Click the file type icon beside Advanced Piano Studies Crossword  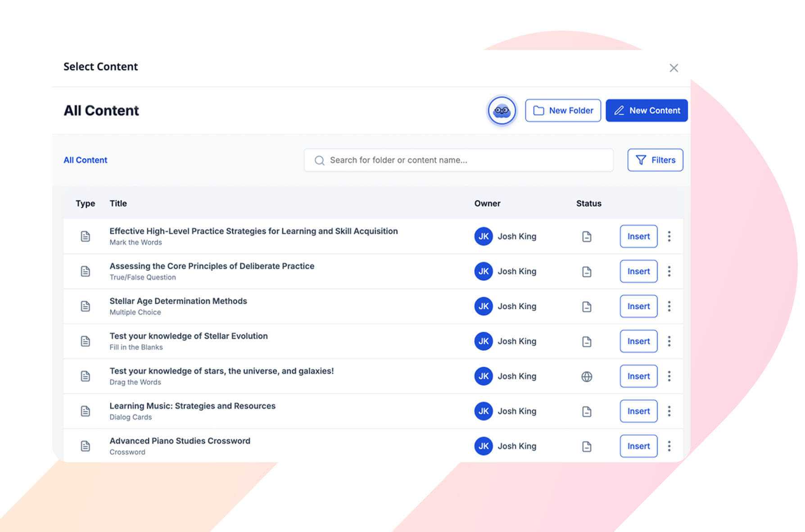86,446
